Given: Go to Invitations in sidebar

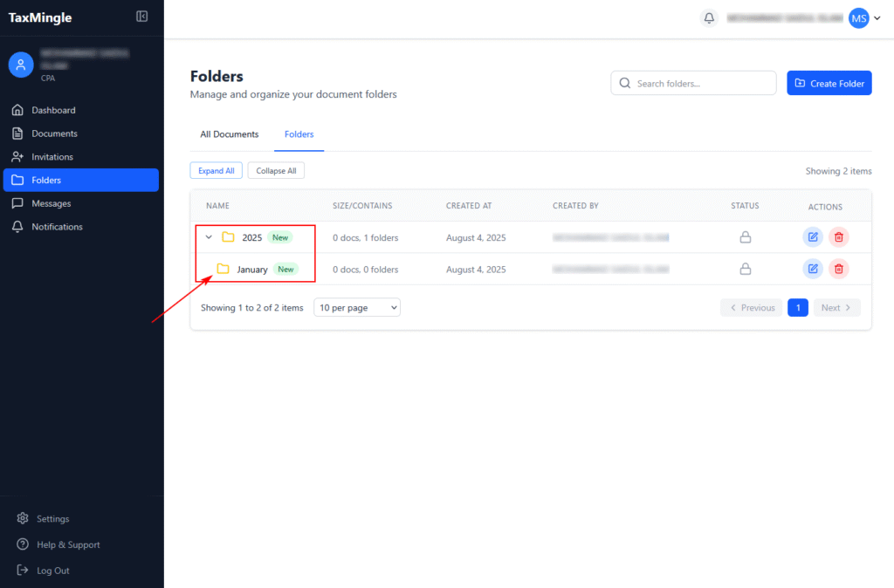Looking at the screenshot, I should [52, 157].
